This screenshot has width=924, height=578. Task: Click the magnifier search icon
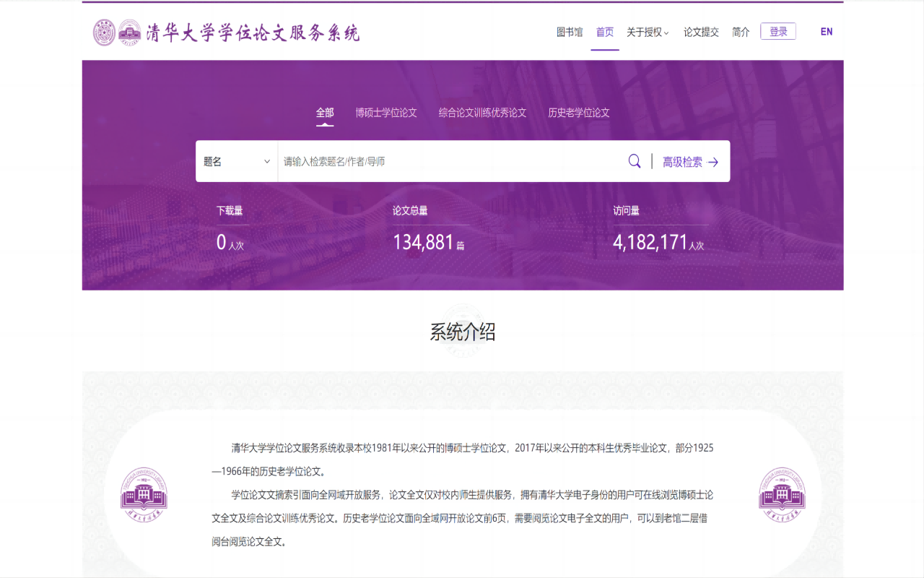pyautogui.click(x=635, y=161)
